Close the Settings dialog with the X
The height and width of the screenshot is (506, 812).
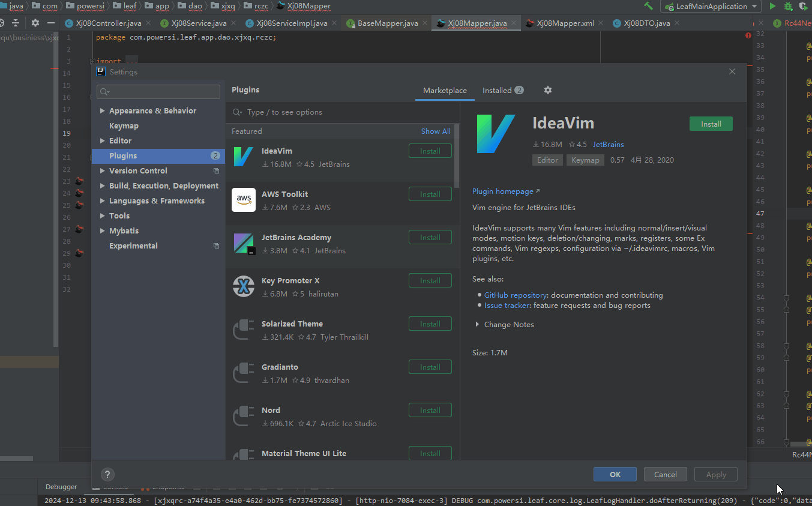pyautogui.click(x=732, y=71)
